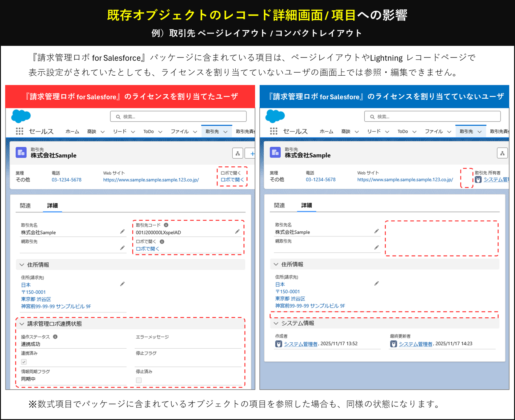Open the 商談 dropdown arrow in the left navigation

103,132
